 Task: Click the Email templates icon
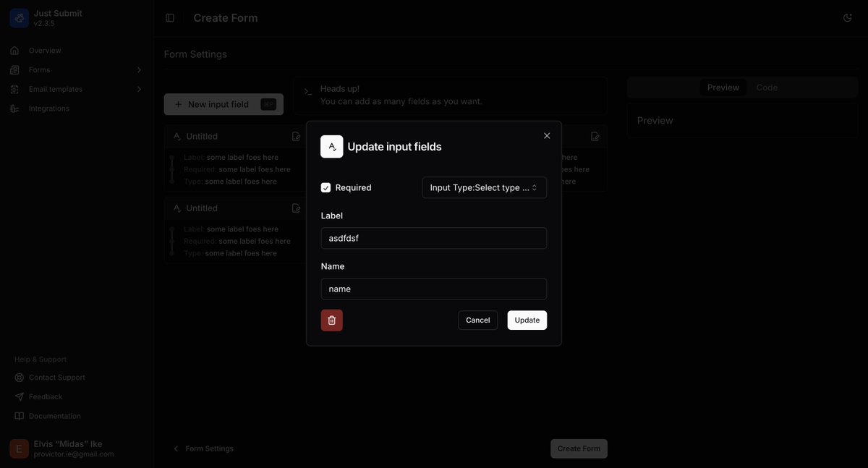pyautogui.click(x=14, y=89)
